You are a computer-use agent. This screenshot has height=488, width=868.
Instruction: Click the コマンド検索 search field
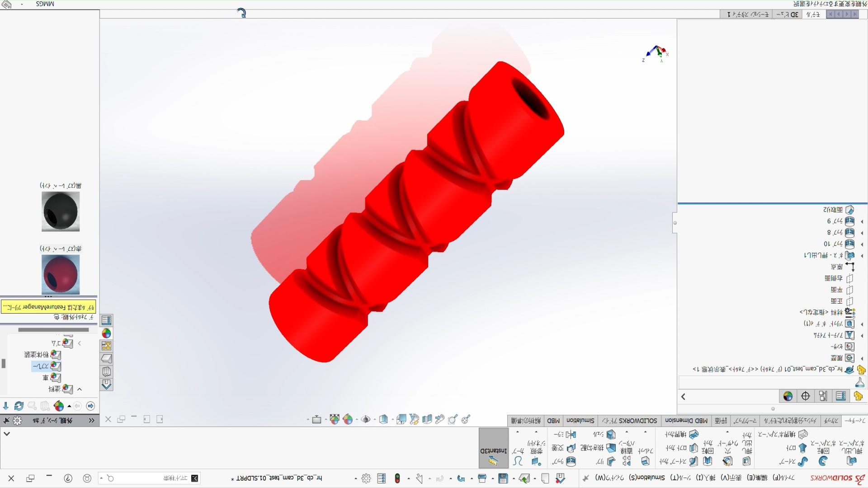click(149, 478)
